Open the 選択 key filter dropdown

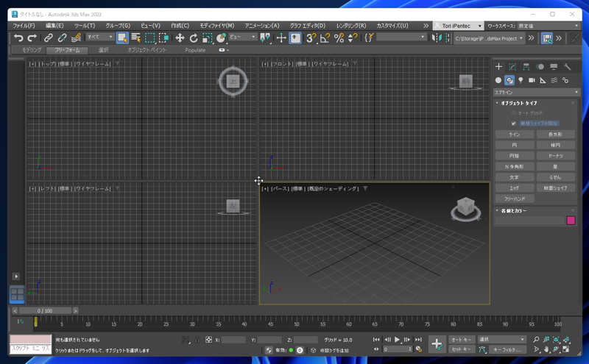501,339
